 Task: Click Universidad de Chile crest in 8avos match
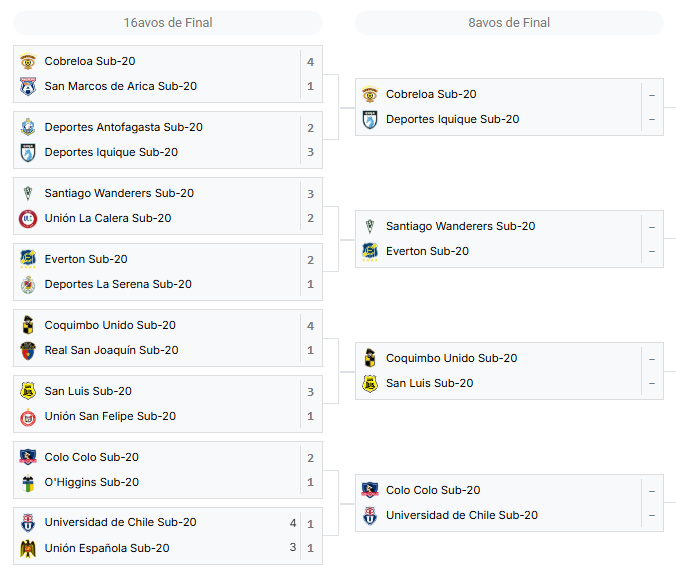tap(370, 515)
